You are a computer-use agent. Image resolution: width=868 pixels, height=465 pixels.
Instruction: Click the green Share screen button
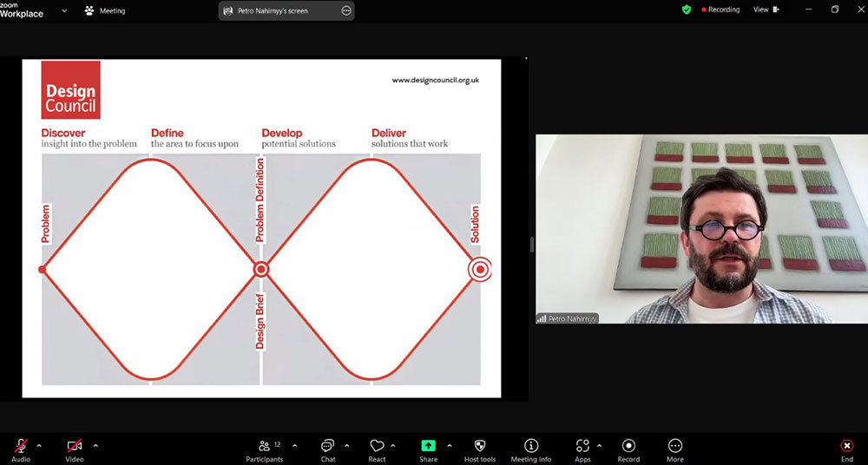point(428,449)
